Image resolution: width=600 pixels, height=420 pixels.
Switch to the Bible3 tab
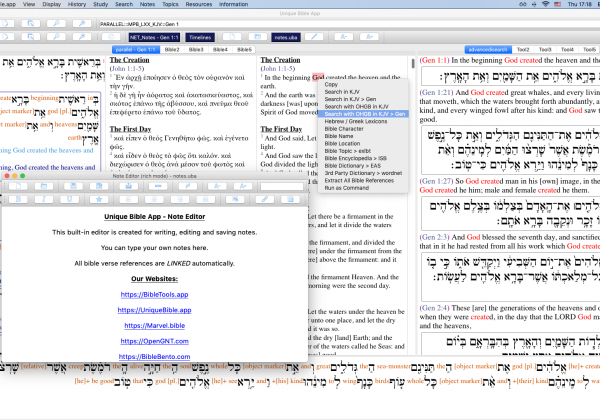196,50
